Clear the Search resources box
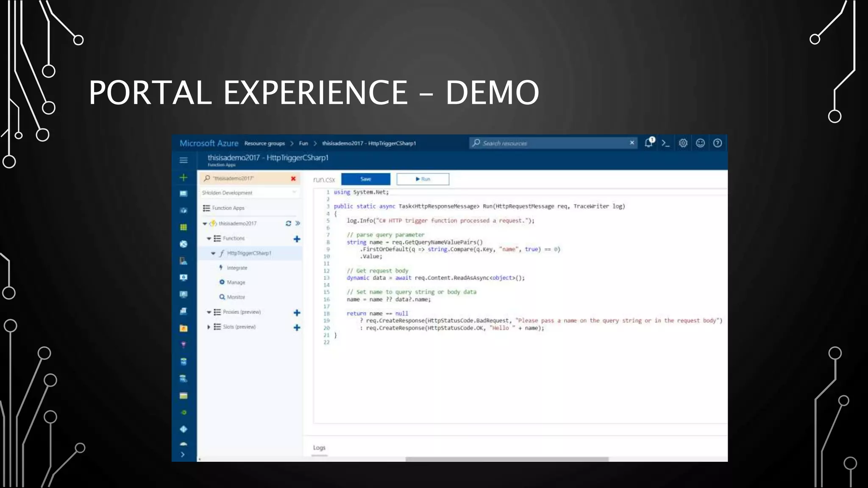The width and height of the screenshot is (868, 488). coord(632,143)
